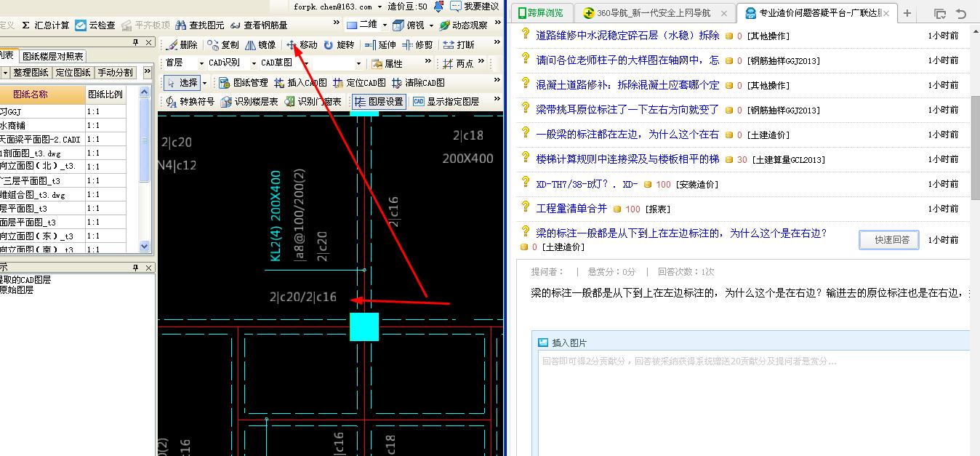Click 快速回答 quick answer button

[888, 240]
